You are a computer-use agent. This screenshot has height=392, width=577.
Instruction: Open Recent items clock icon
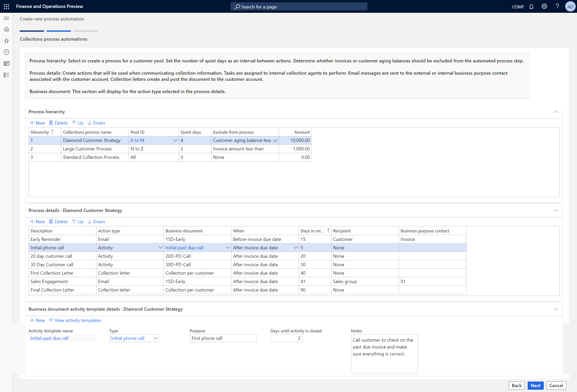pyautogui.click(x=6, y=52)
